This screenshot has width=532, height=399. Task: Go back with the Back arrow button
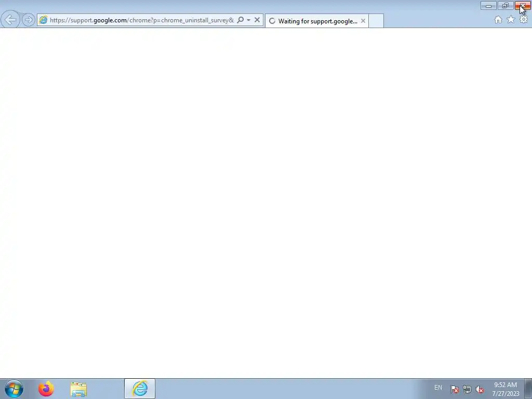point(10,20)
